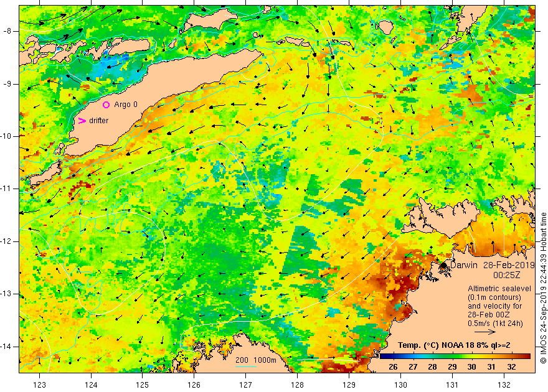Click the 'Darwin' place name
This screenshot has height=392, width=548.
click(463, 265)
